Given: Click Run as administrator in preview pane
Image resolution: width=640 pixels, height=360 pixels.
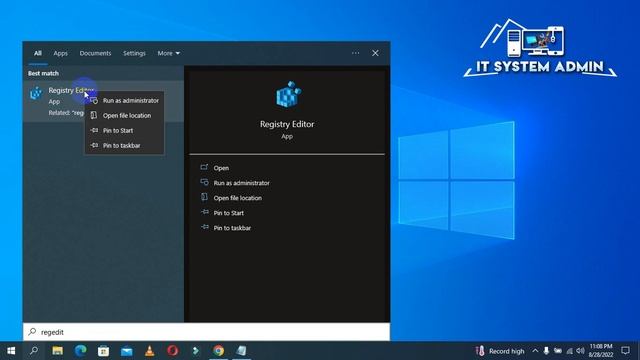Looking at the screenshot, I should coord(241,183).
